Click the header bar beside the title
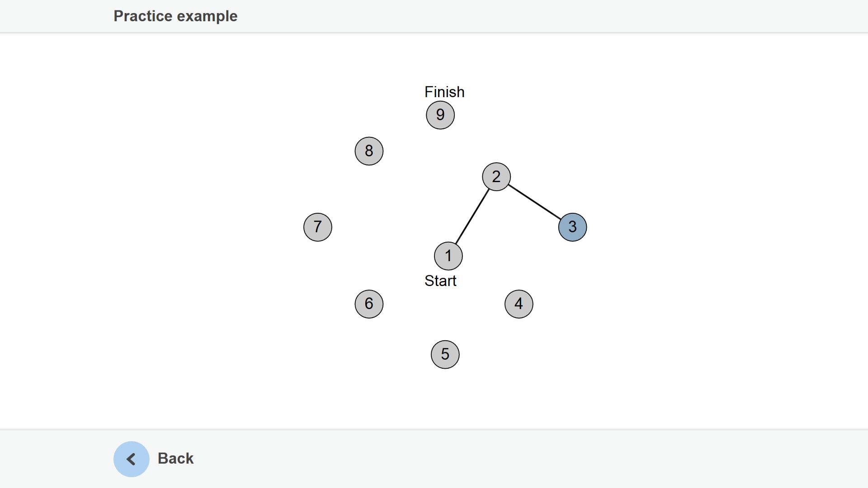The width and height of the screenshot is (868, 488). point(542,16)
